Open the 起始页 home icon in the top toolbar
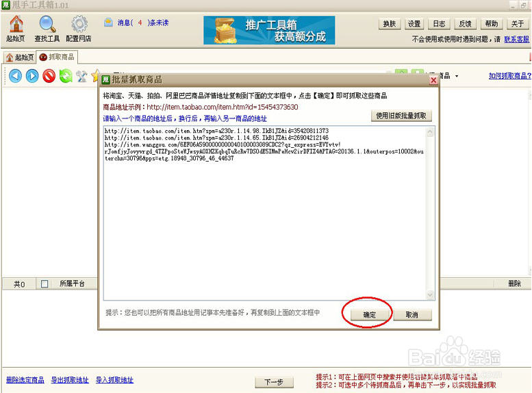 (x=16, y=29)
